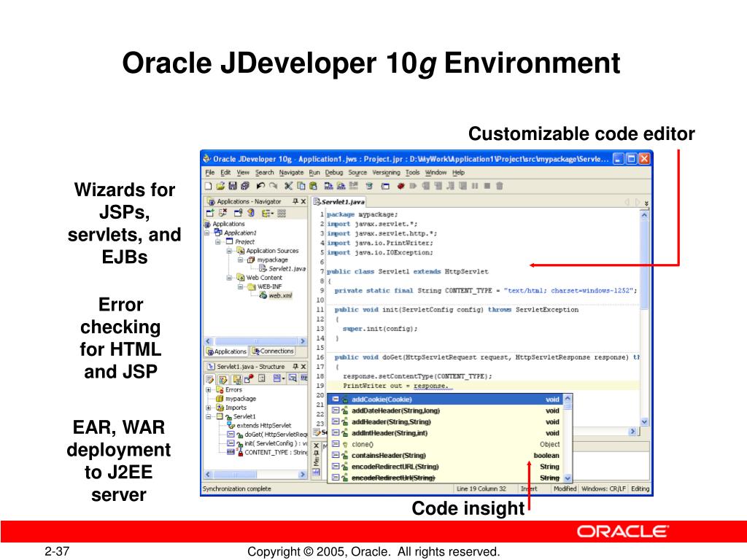Image resolution: width=747 pixels, height=560 pixels.
Task: Click the Rebuild project toolbar icon
Action: click(x=341, y=186)
